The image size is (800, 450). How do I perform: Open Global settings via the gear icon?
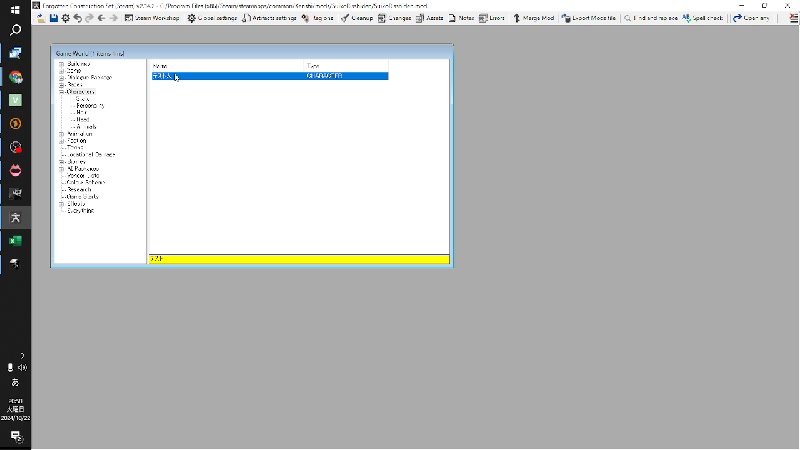click(x=212, y=18)
